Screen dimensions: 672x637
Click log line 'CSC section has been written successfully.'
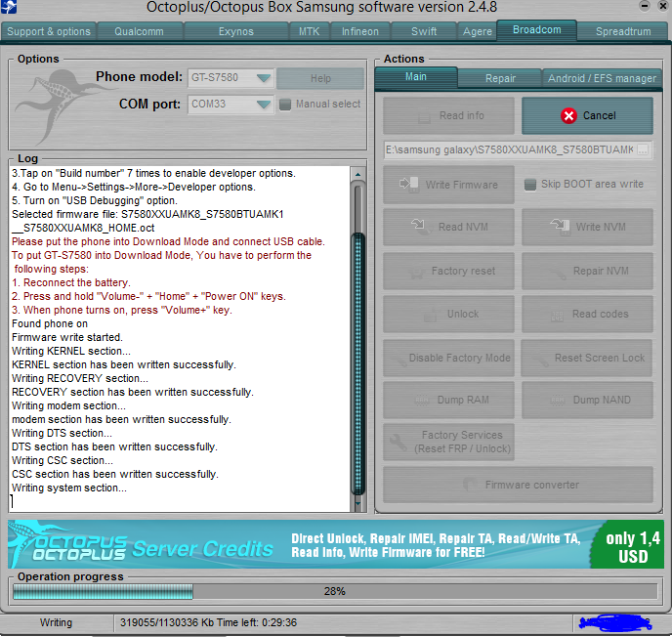[x=115, y=474]
